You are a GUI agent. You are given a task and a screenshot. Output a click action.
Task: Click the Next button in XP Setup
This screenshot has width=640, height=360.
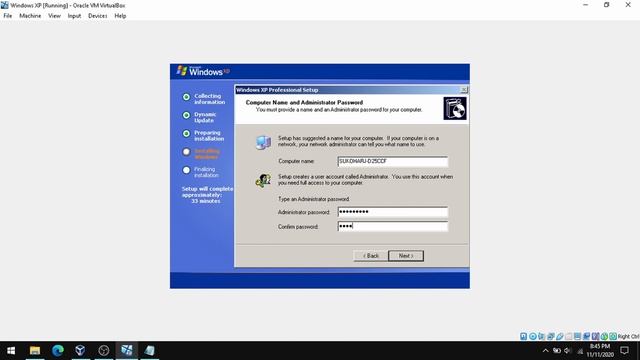click(406, 256)
